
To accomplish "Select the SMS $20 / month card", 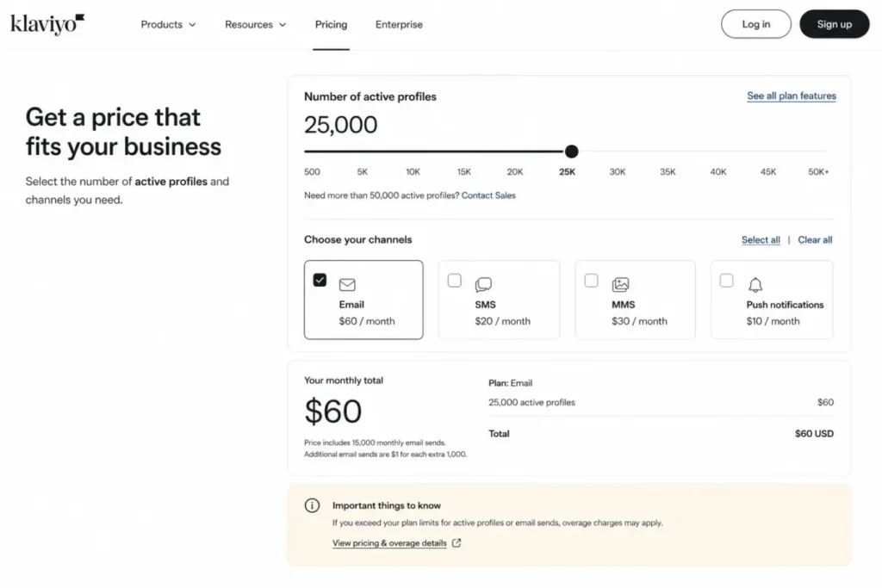I will tap(499, 300).
